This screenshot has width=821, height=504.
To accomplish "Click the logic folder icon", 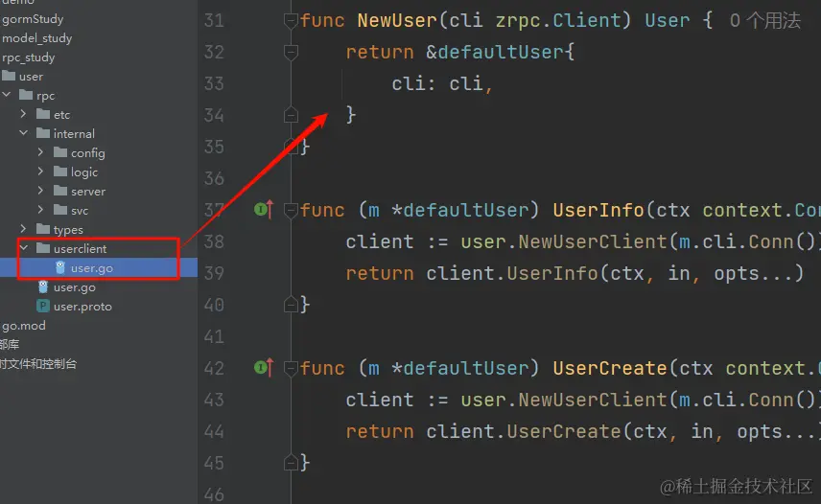I will tap(60, 172).
